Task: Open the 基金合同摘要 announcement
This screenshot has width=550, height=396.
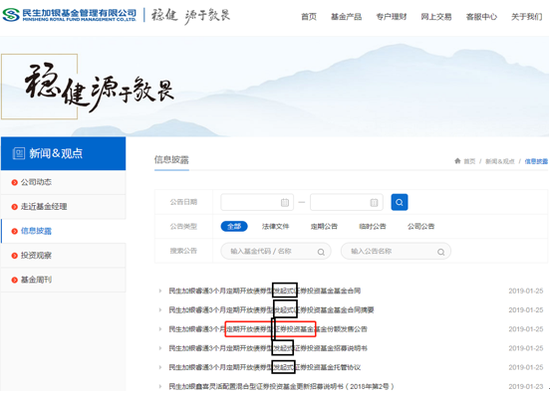Action: point(271,310)
